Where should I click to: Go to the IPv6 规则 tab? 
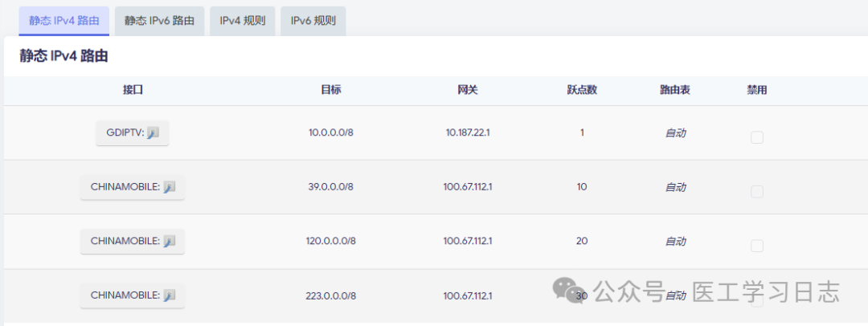[313, 21]
